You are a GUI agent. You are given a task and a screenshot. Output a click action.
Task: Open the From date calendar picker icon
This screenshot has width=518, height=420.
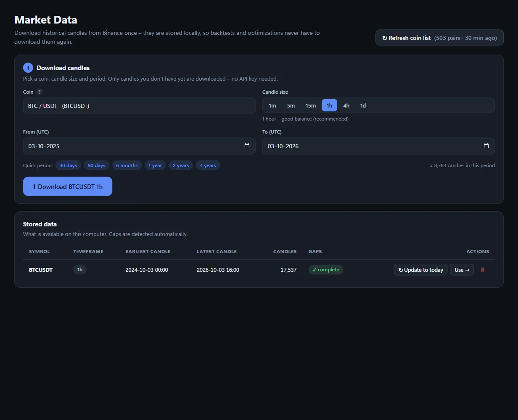[x=247, y=146]
